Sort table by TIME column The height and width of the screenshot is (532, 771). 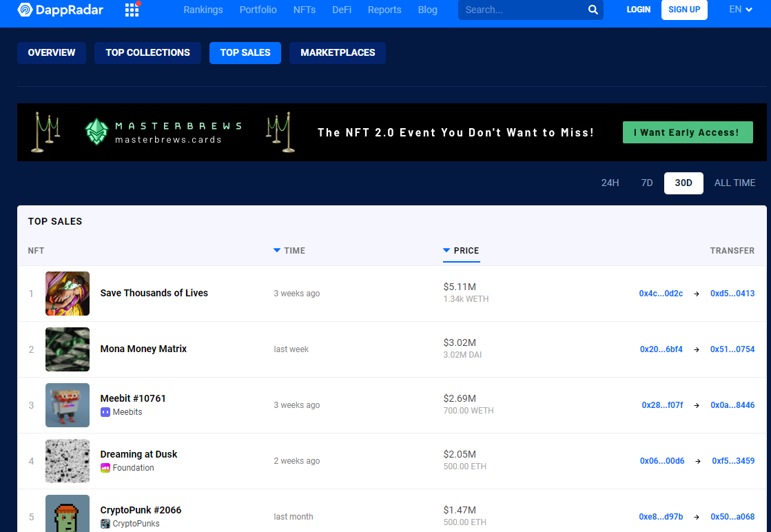(289, 251)
